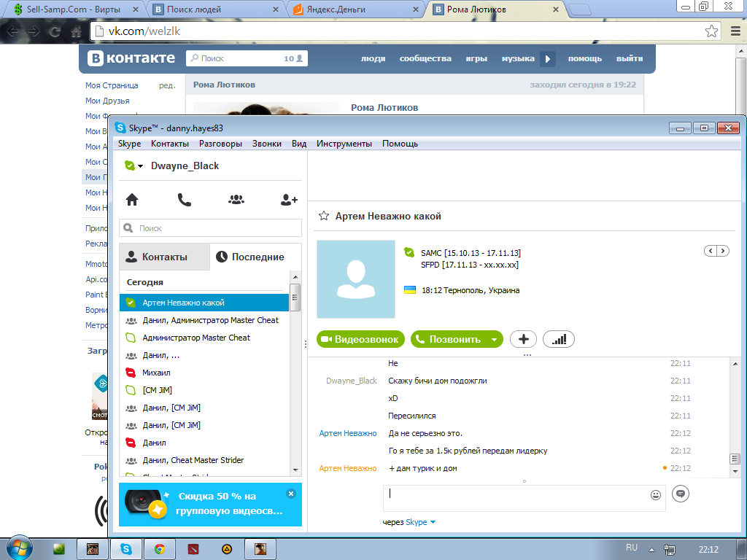Click the ВКонтакте logo
Viewport: 747px width, 560px height.
(131, 58)
